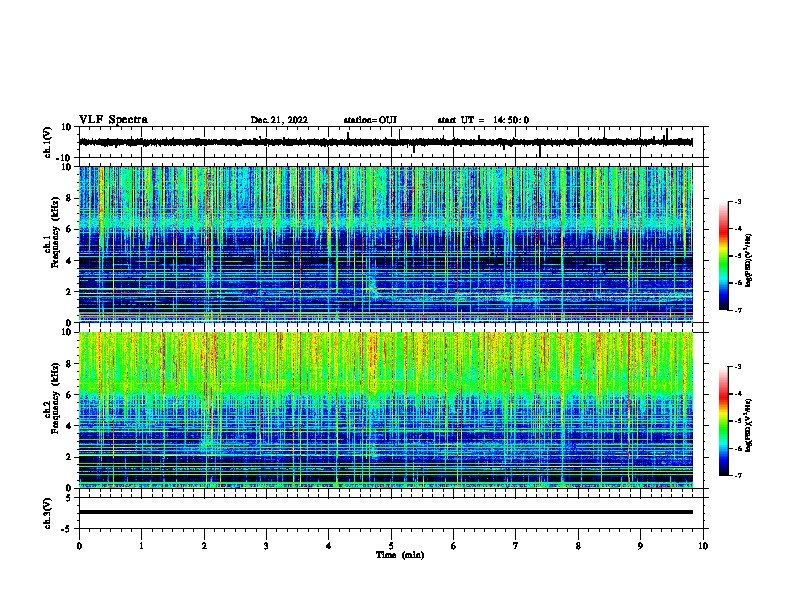Click the ch.1 color bar log(PSD) unit label
This screenshot has width=792, height=612.
(x=749, y=260)
